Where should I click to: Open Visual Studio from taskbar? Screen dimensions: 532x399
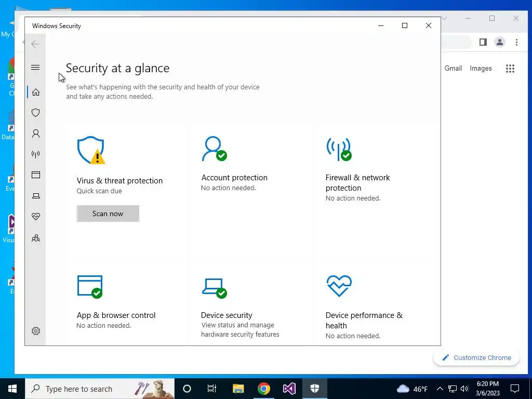[289, 389]
